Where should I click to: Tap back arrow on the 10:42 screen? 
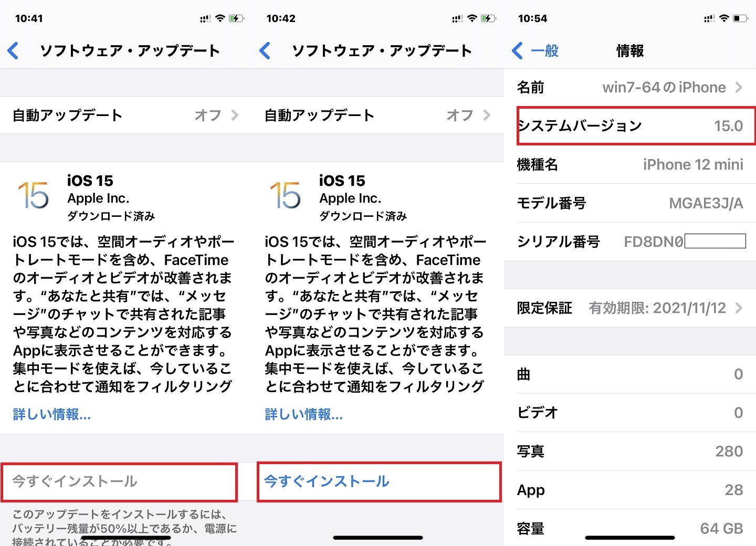click(265, 51)
